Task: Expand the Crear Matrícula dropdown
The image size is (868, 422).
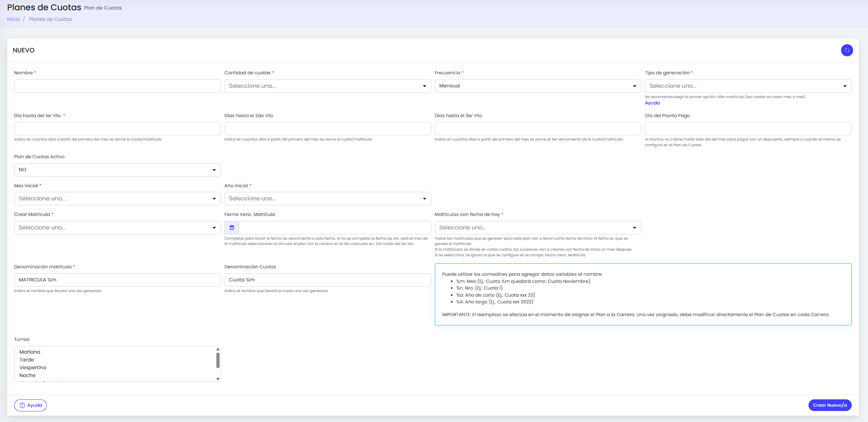Action: tap(117, 228)
